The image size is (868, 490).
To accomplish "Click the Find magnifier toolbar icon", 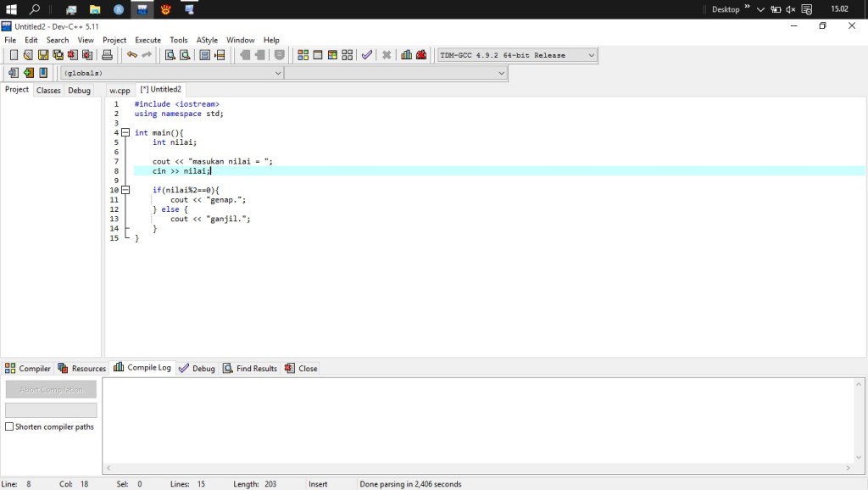I will pyautogui.click(x=170, y=55).
